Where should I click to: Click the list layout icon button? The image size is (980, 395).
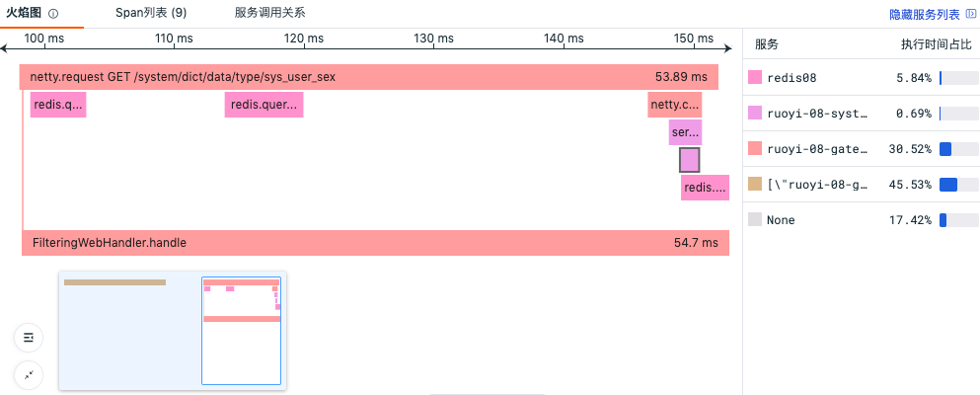(x=28, y=338)
